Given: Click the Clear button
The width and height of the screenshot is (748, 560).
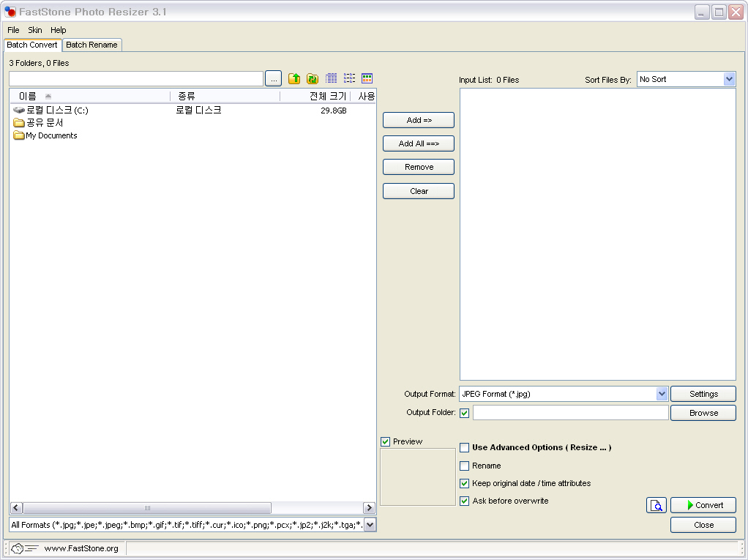Looking at the screenshot, I should tap(419, 191).
